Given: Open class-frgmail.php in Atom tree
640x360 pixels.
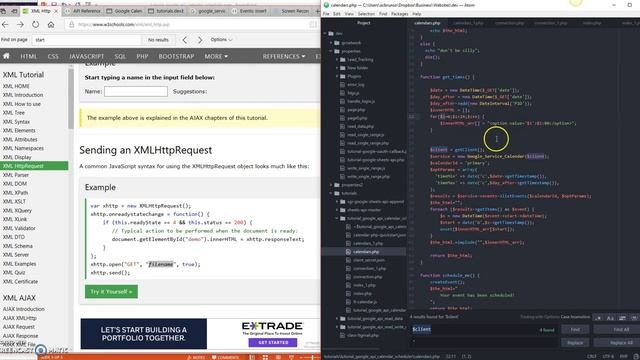Looking at the screenshot, I should pos(363,335).
